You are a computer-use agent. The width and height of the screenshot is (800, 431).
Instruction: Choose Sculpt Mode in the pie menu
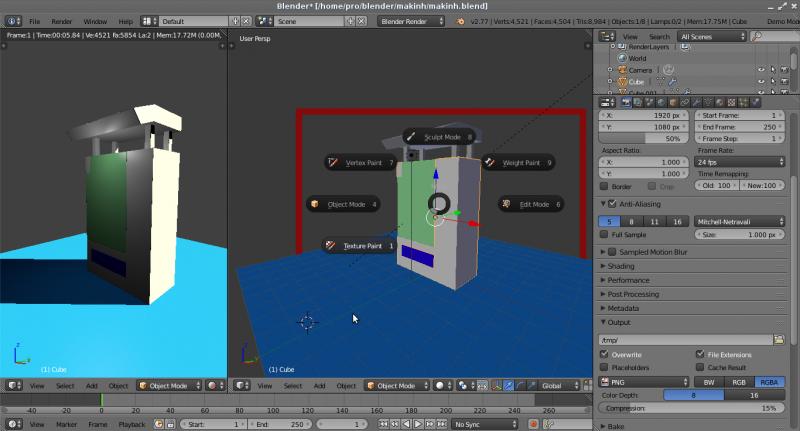(439, 137)
